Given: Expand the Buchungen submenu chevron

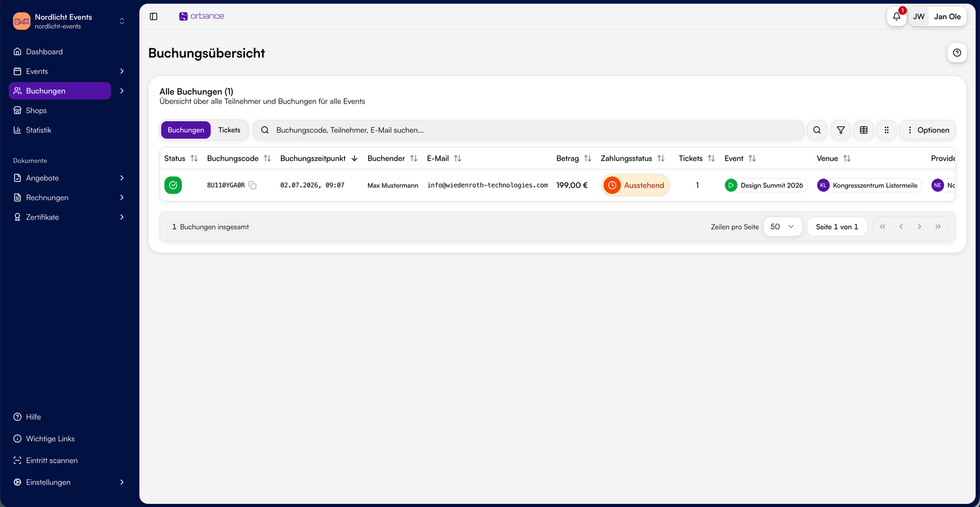Looking at the screenshot, I should (x=122, y=91).
